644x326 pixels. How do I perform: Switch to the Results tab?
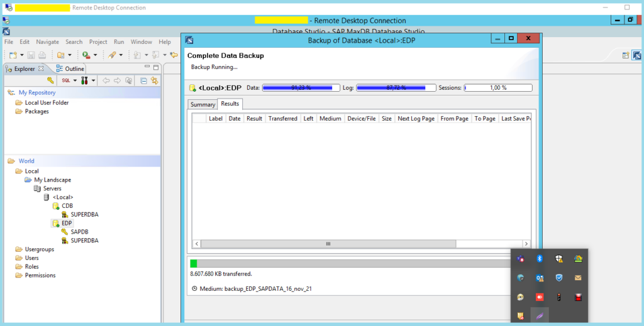tap(230, 104)
